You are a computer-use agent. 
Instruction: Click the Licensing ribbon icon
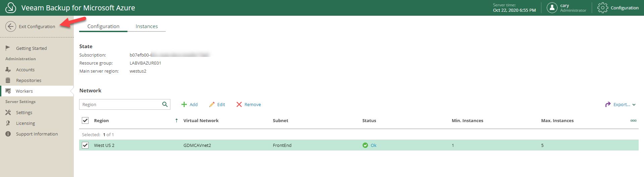[x=8, y=123]
